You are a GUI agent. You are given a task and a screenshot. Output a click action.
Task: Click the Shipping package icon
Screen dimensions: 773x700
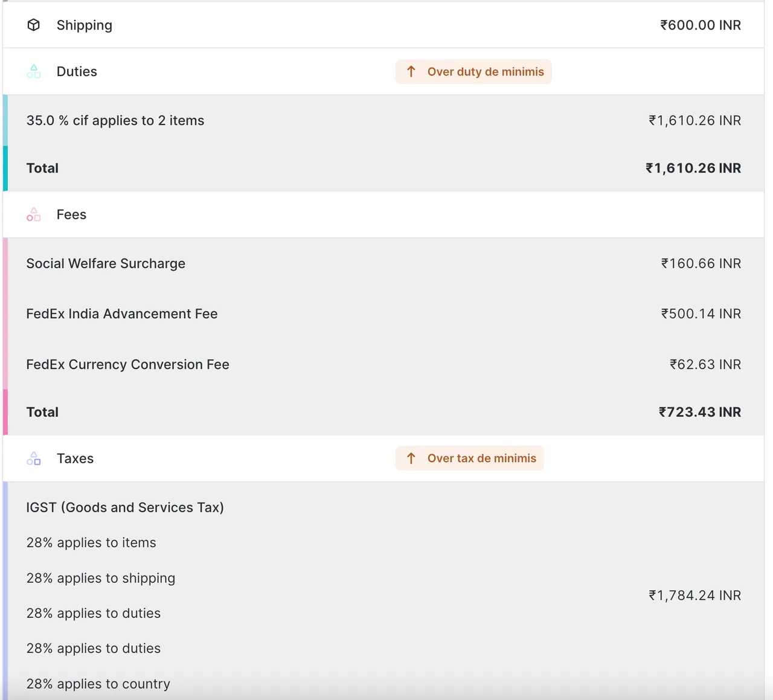pyautogui.click(x=33, y=25)
